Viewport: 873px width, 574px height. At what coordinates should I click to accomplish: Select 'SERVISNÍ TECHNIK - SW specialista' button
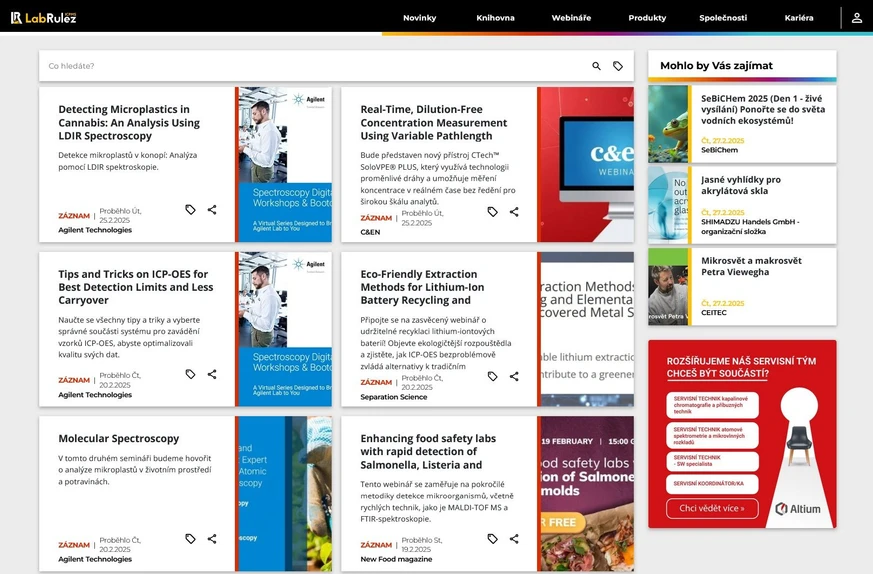[x=712, y=461]
